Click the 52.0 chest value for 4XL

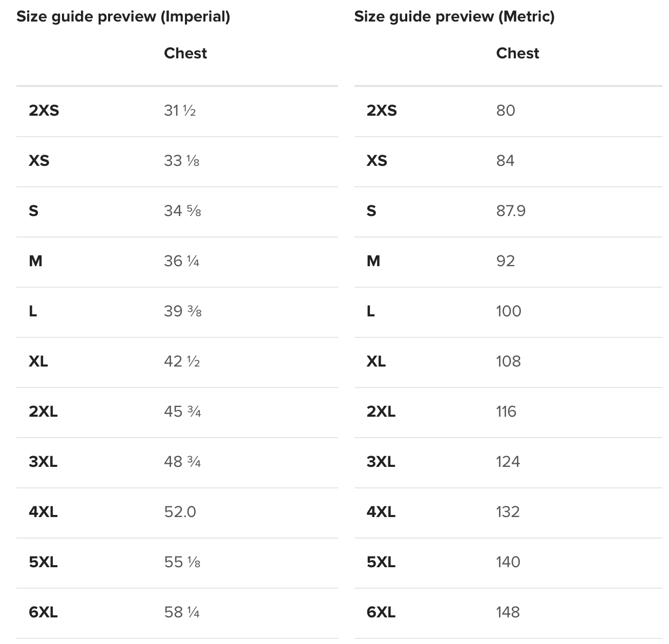tap(180, 512)
